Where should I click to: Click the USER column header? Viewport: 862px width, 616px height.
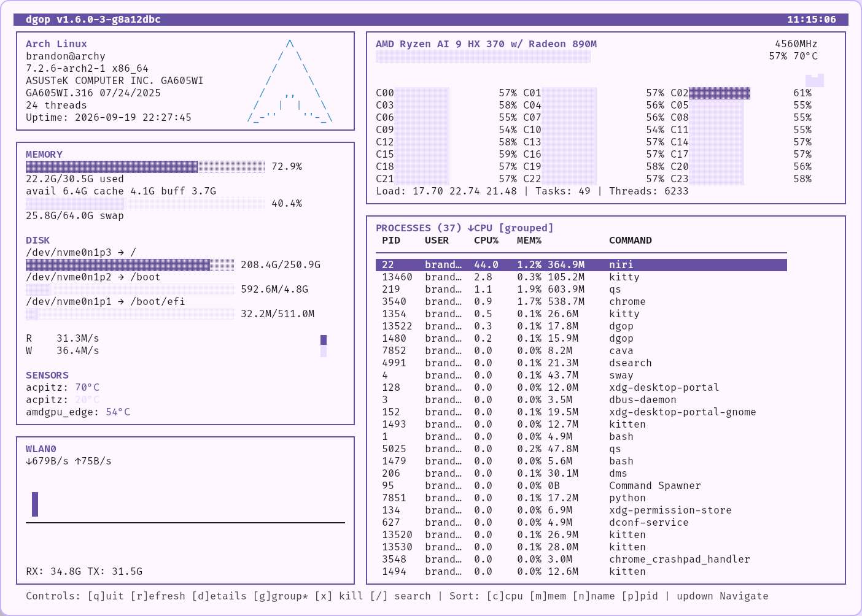click(x=437, y=241)
